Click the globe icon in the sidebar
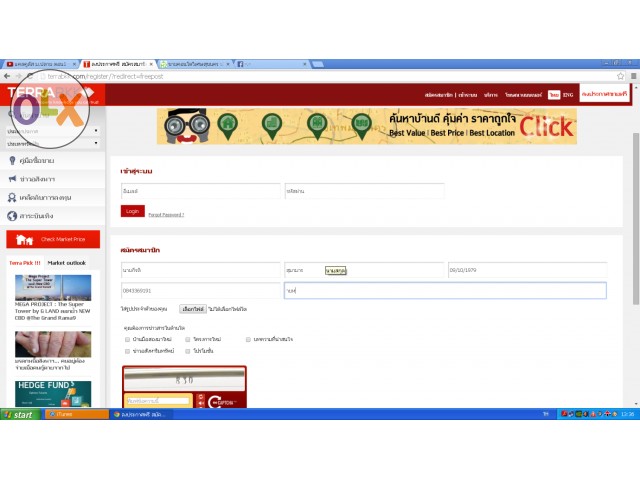Viewport: 640px width, 480px height. 12,215
